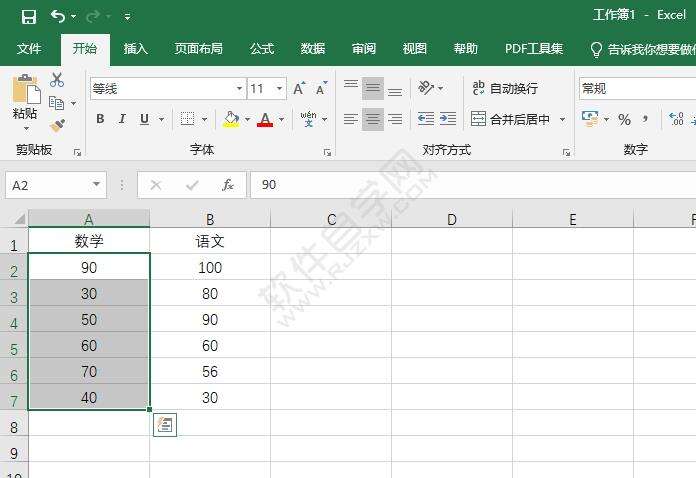Click the formula bar showing 90
696x478 pixels.
click(473, 185)
